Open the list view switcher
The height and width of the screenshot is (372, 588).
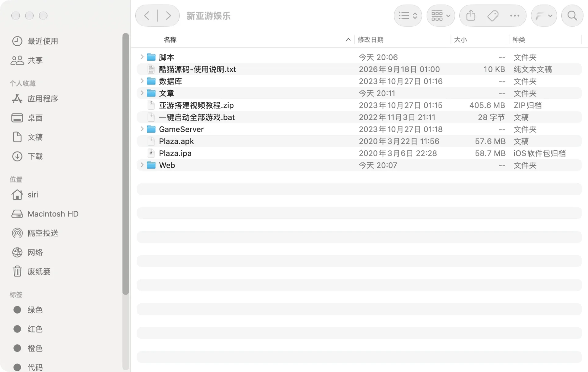[x=408, y=16]
